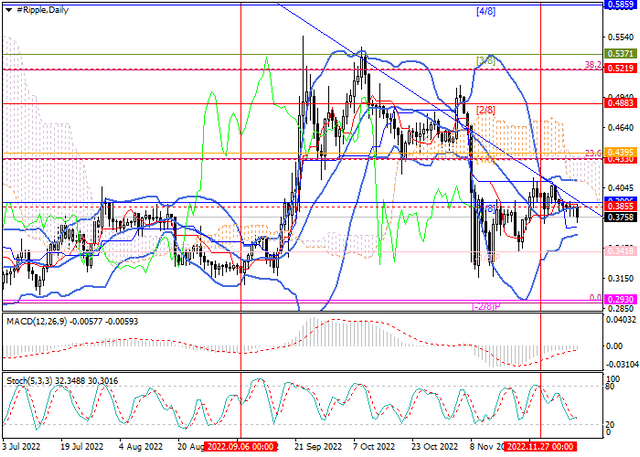Select the magenta 0.2930 price label
This screenshot has height=457, width=640.
pyautogui.click(x=620, y=299)
